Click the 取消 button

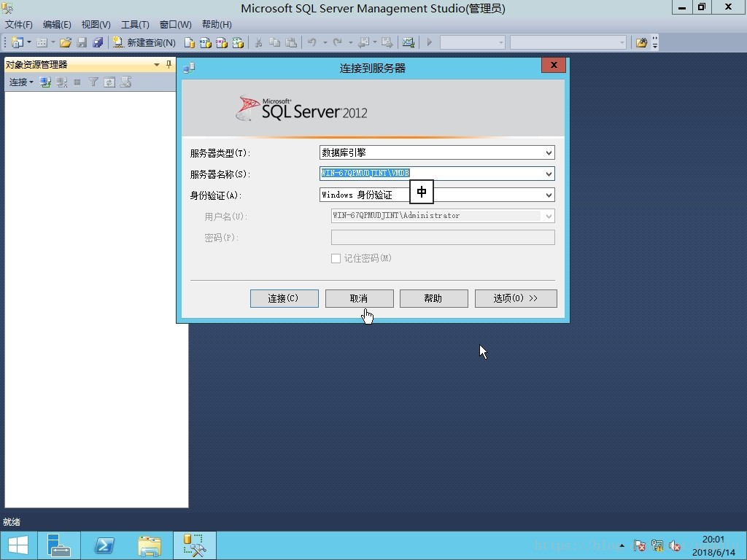(359, 298)
